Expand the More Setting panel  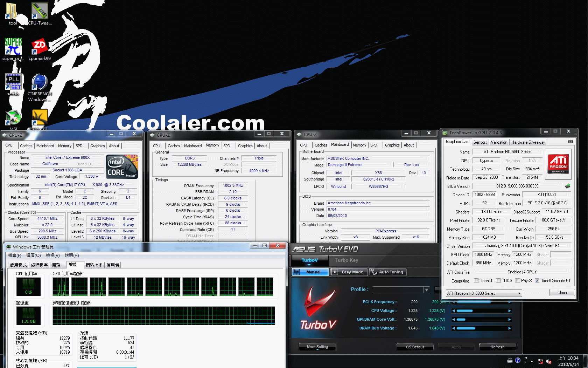pos(317,347)
